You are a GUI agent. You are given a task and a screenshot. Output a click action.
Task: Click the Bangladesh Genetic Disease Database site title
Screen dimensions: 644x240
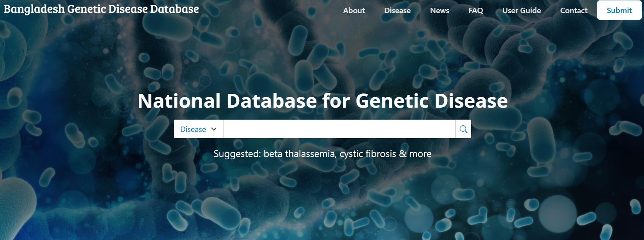101,9
